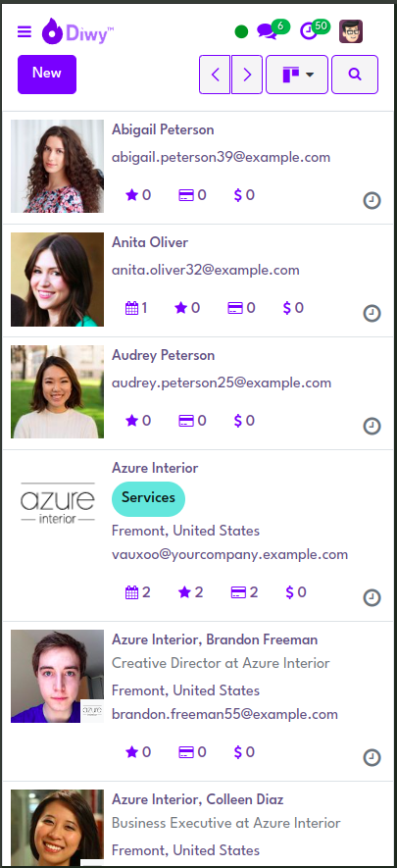Click invoiced dollar icon on Brandon Freeman card
This screenshot has height=868, width=397.
point(238,752)
